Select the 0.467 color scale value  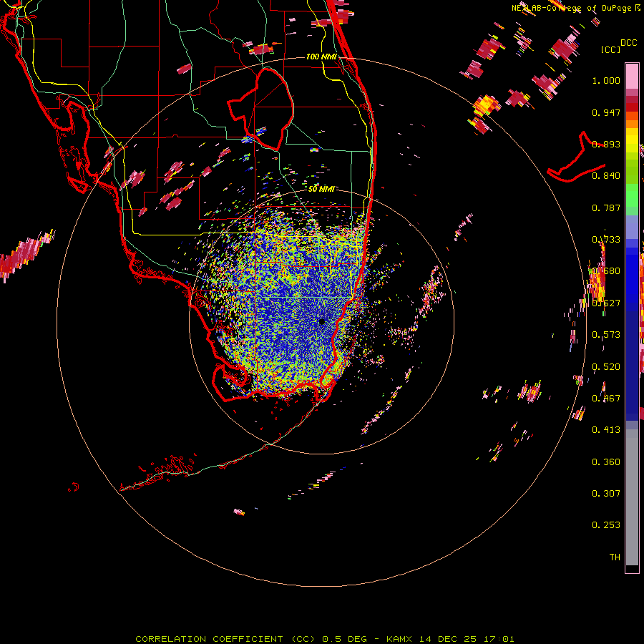(606, 399)
